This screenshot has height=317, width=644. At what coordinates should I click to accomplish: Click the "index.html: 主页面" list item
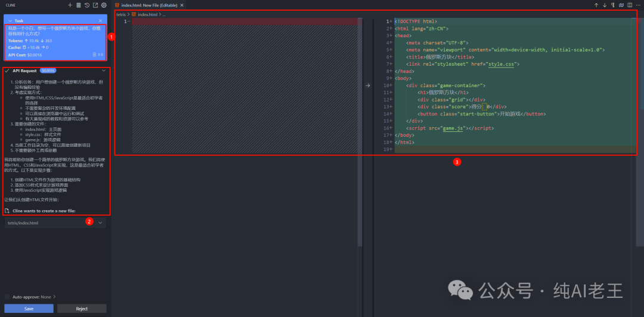pos(43,129)
